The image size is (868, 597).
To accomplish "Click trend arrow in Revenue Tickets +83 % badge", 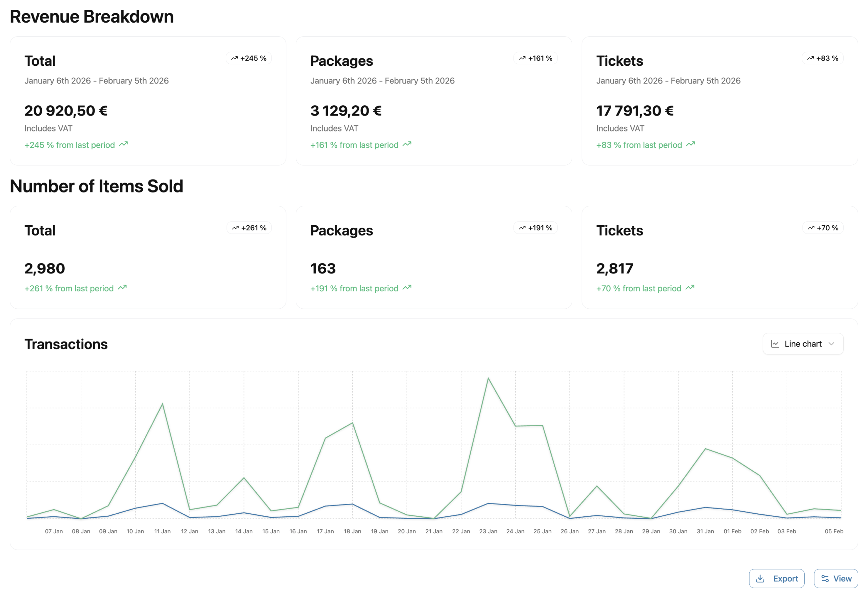I will pos(810,58).
